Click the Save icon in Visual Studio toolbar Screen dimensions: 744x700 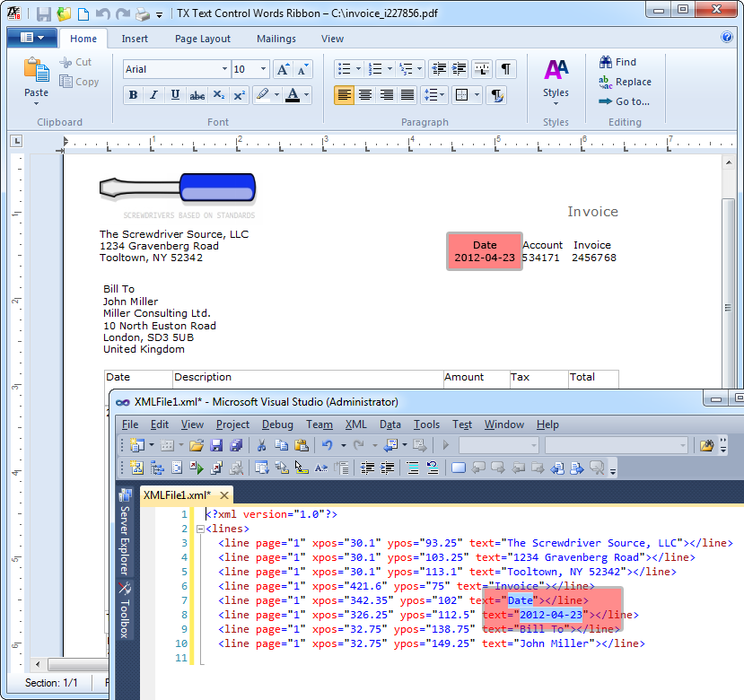coord(216,445)
